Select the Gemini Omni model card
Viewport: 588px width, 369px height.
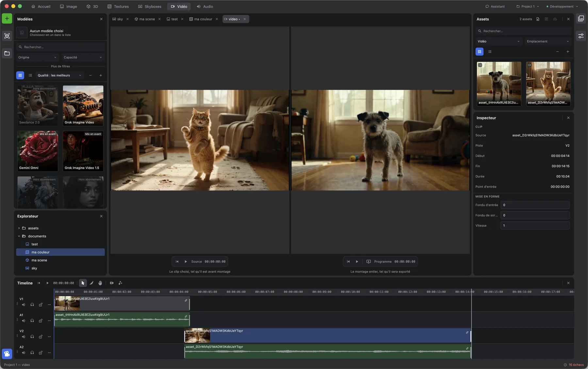pyautogui.click(x=38, y=151)
